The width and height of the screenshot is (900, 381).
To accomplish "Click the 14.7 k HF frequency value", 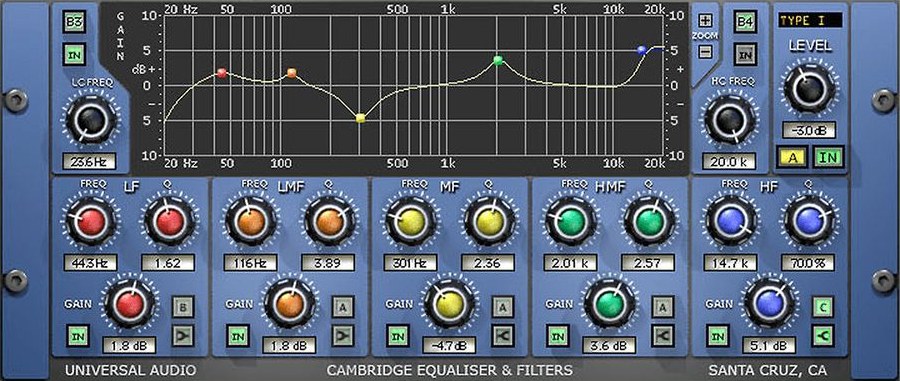I will click(730, 263).
